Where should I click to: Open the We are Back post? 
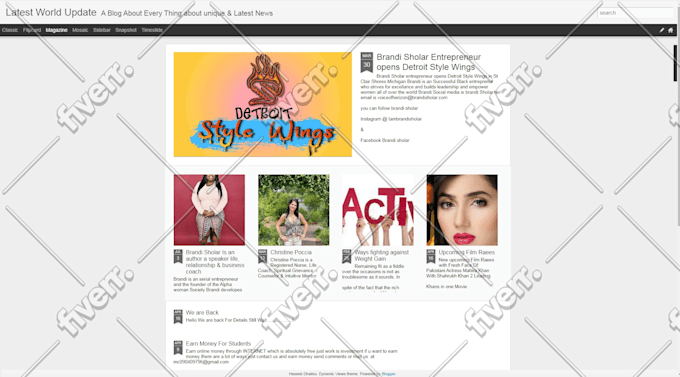(x=202, y=312)
